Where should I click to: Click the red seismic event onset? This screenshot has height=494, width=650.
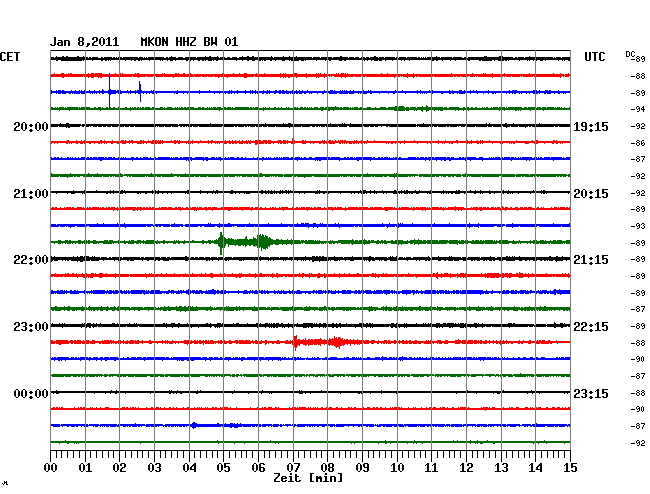295,342
